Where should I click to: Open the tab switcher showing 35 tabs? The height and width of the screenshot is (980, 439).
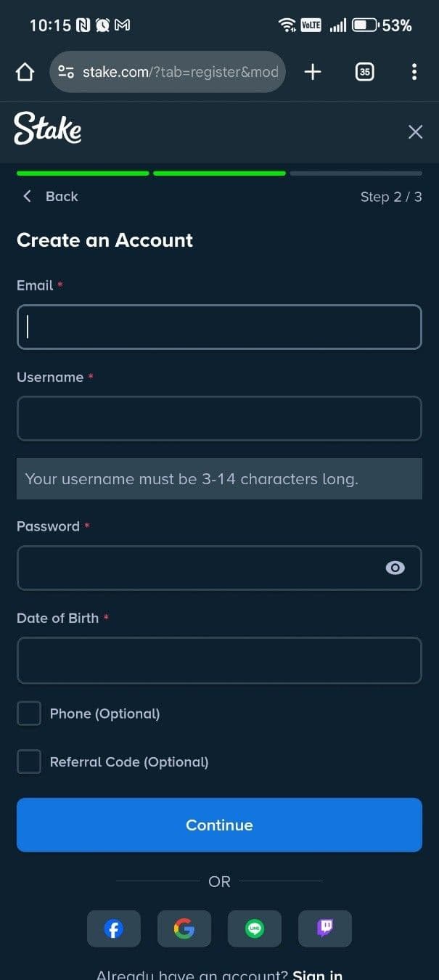pos(364,72)
